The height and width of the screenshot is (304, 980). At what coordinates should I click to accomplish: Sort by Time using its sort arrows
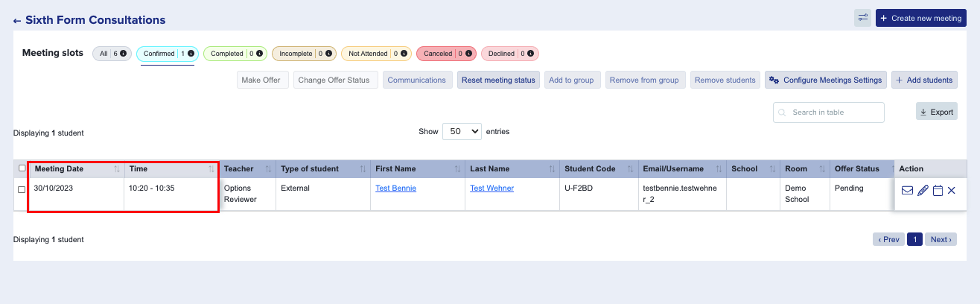211,169
